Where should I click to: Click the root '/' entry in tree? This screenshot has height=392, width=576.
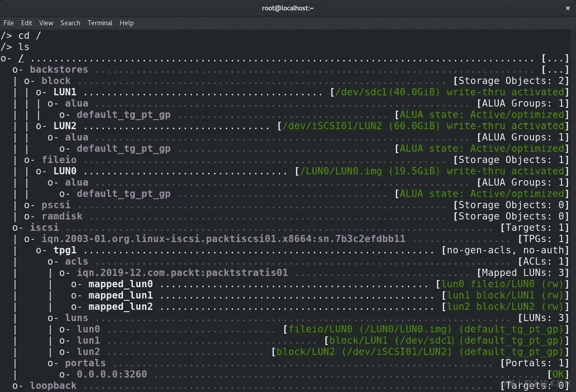[21, 58]
